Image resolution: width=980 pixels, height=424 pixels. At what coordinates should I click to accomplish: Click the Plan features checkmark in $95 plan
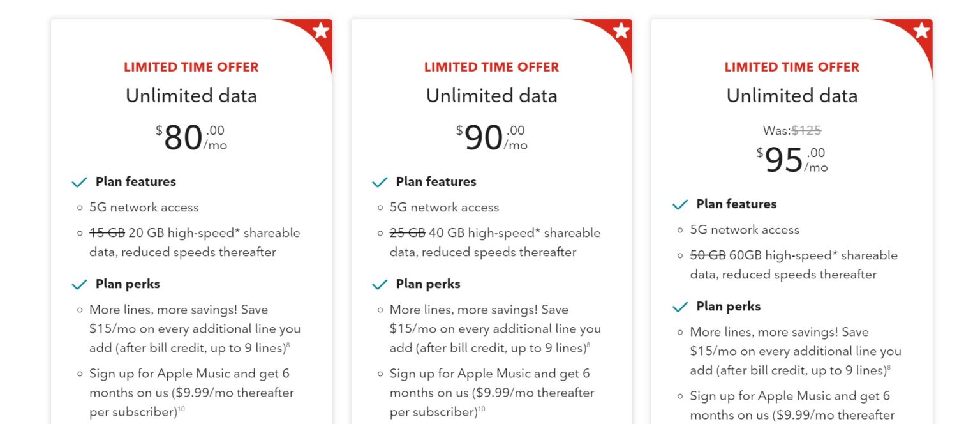coord(680,205)
